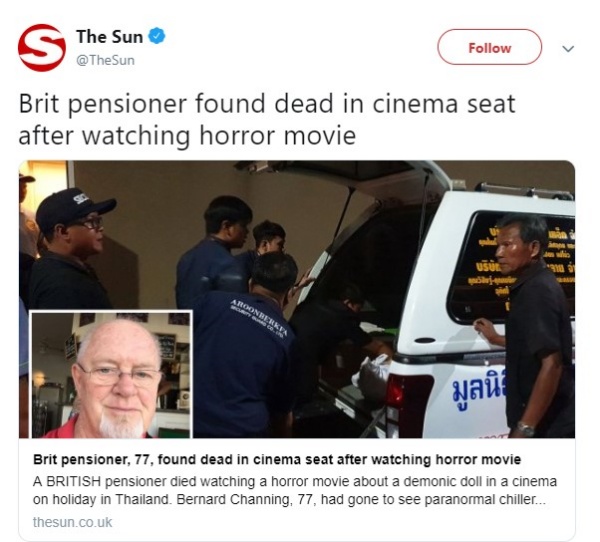Image resolution: width=600 pixels, height=542 pixels.
Task: Follow The Sun account
Action: click(x=489, y=47)
